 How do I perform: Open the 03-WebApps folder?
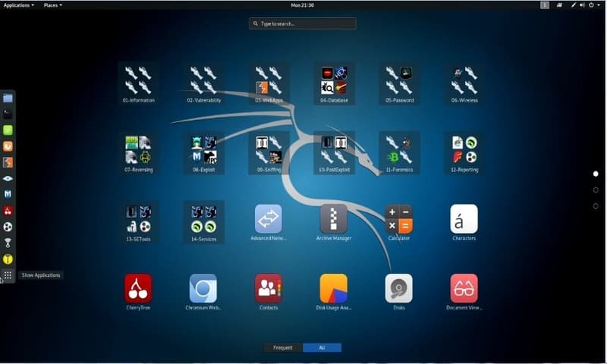tap(269, 83)
